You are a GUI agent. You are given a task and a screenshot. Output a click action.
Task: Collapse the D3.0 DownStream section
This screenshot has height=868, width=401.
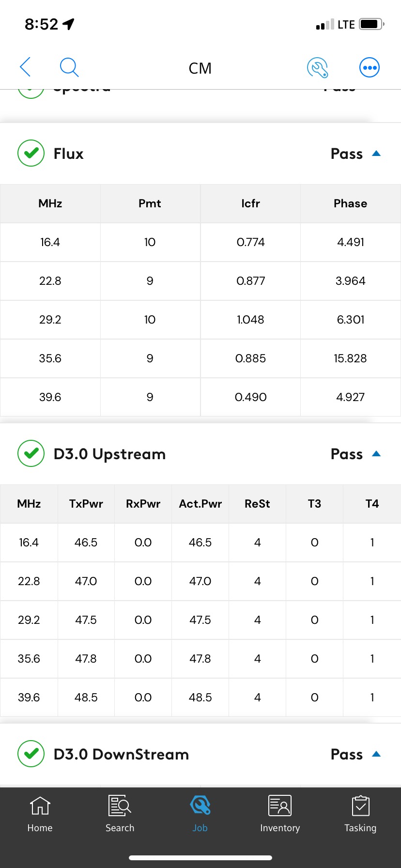click(377, 754)
